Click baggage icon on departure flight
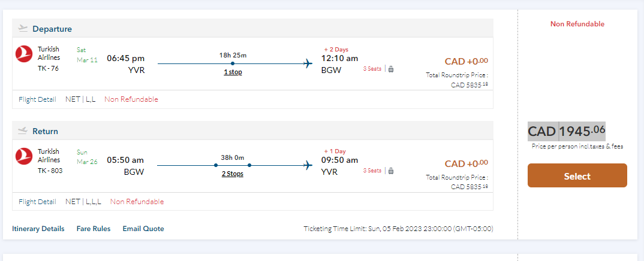 click(391, 69)
